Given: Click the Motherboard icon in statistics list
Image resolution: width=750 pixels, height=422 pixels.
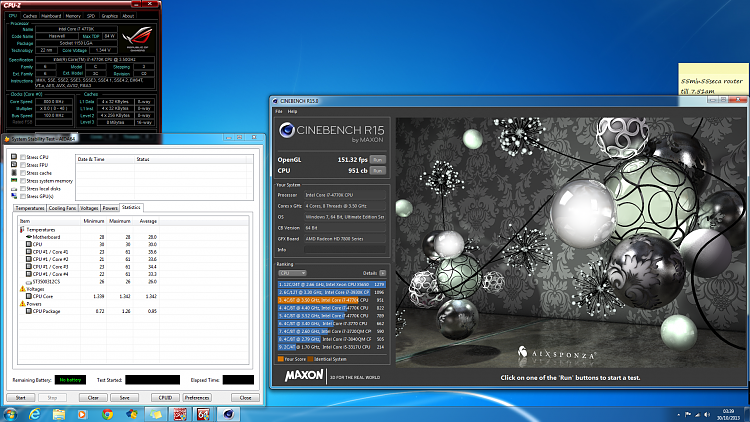Looking at the screenshot, I should click(29, 237).
